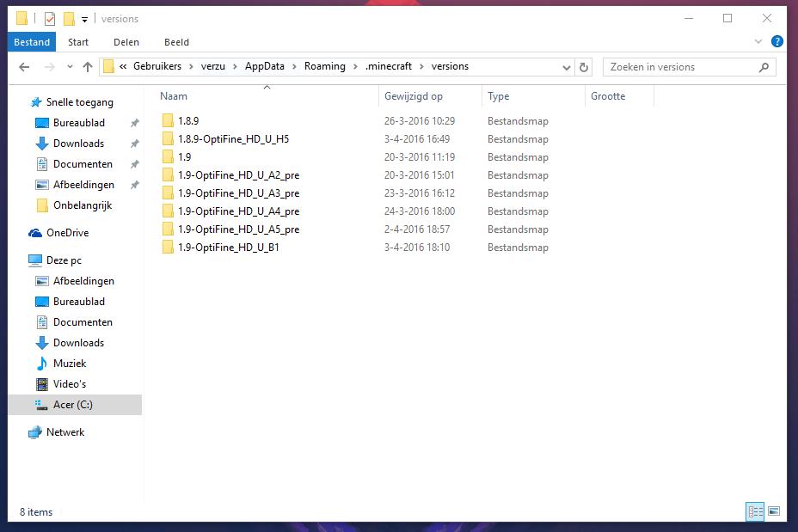Expand the breadcrumb chevron after Gebruikers
The width and height of the screenshot is (798, 532).
click(x=191, y=67)
